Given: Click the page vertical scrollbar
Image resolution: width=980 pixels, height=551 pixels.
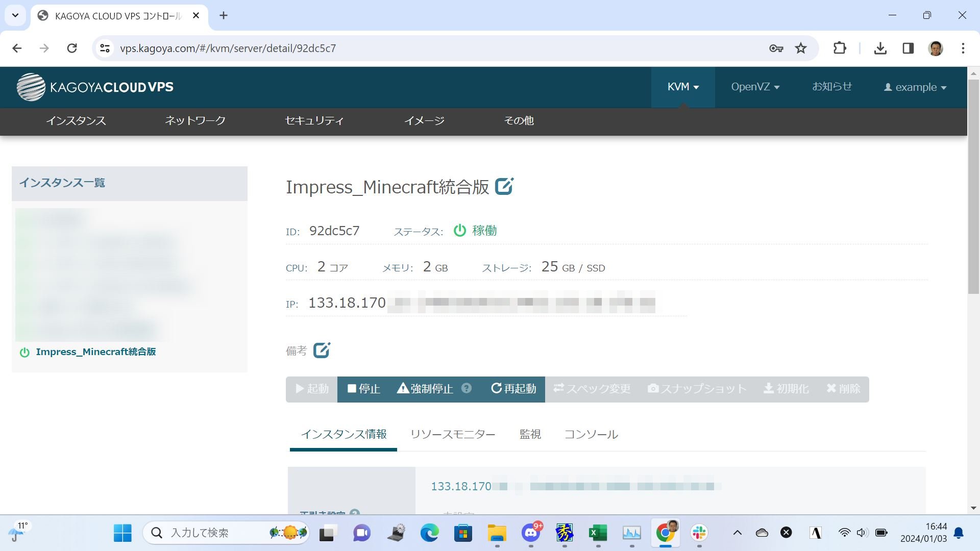Looking at the screenshot, I should (973, 186).
